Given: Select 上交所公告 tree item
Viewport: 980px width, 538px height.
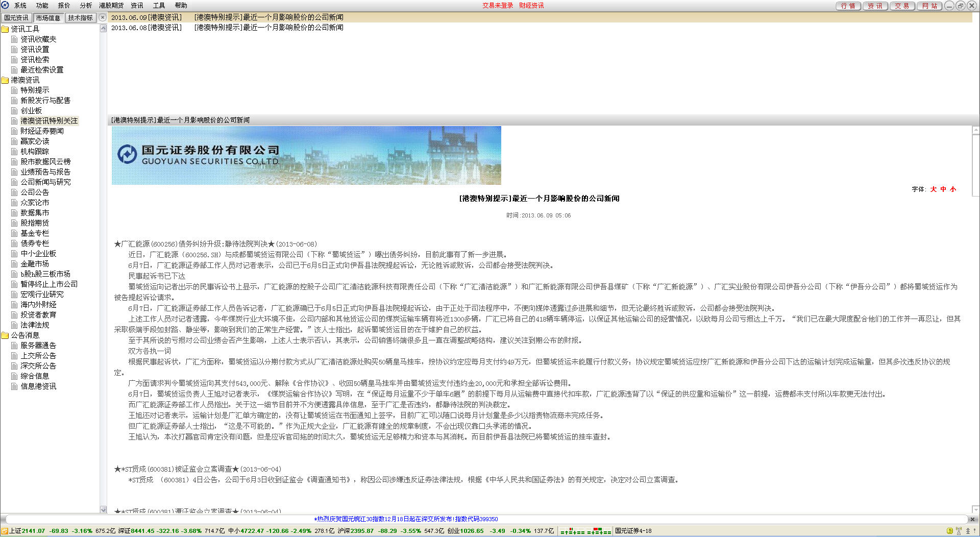Looking at the screenshot, I should tap(38, 356).
